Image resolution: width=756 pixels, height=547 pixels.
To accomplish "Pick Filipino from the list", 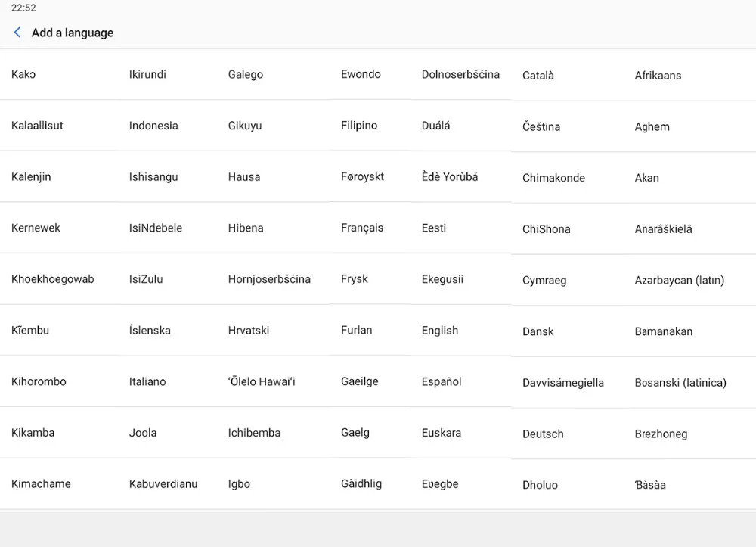I will click(x=359, y=126).
